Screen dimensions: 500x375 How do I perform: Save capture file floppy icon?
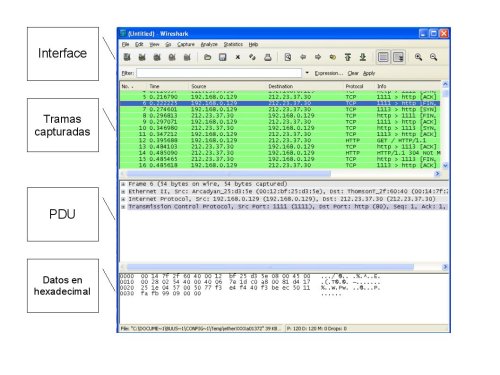[x=223, y=57]
